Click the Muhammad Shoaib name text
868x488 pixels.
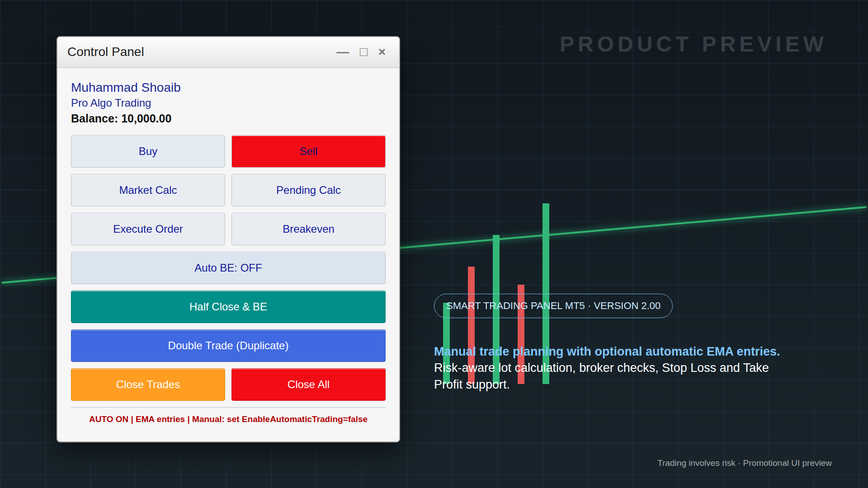coord(126,87)
